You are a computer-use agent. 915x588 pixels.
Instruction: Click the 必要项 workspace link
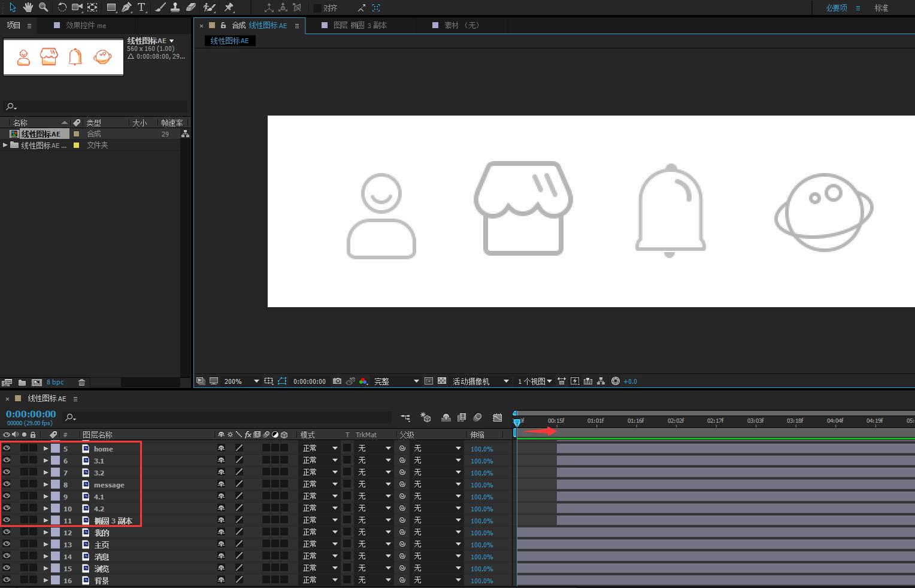(x=836, y=8)
